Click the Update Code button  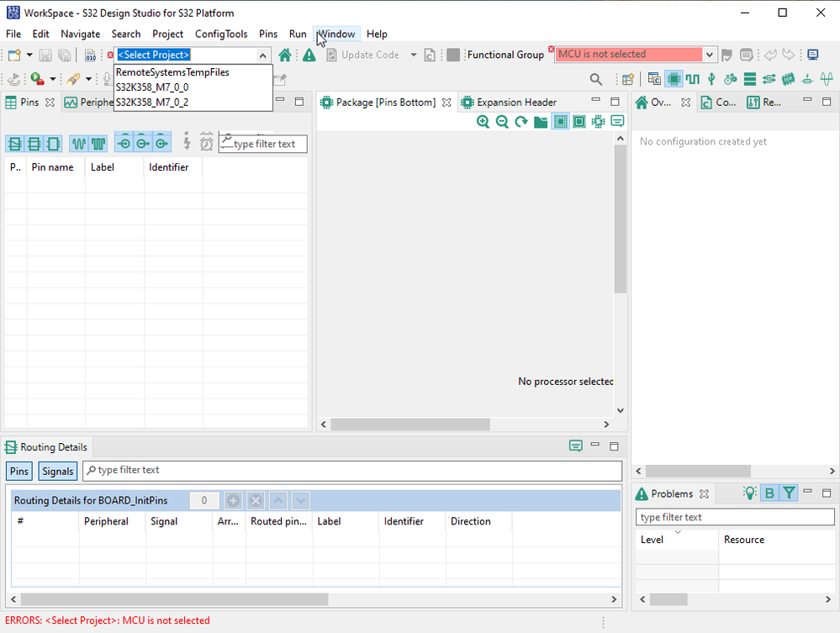coord(363,55)
